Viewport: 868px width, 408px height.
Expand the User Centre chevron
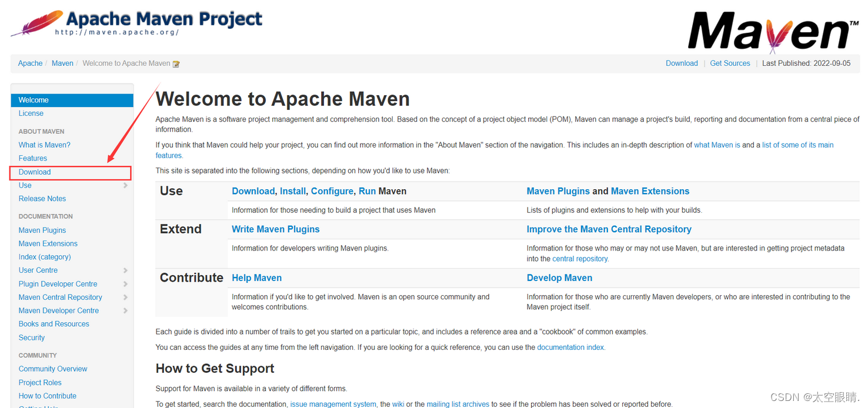pyautogui.click(x=125, y=270)
